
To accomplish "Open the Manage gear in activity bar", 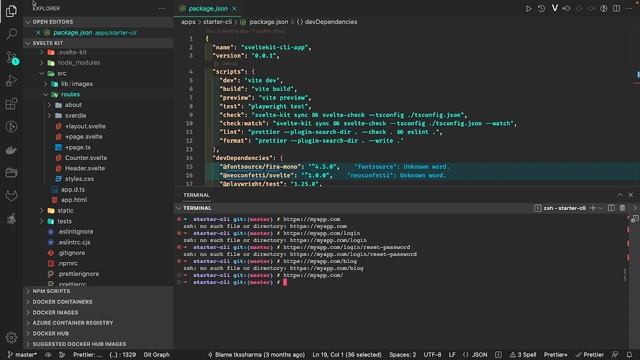I will click(x=11, y=337).
